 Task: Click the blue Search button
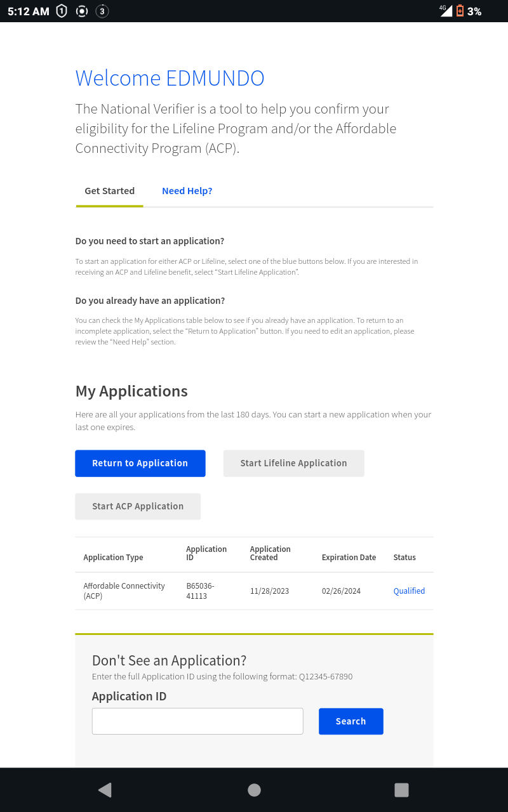coord(351,721)
